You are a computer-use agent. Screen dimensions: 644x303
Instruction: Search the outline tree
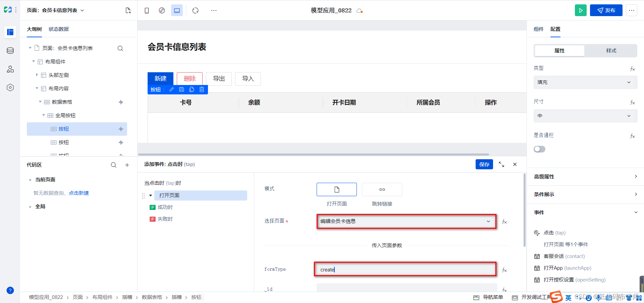(120, 48)
